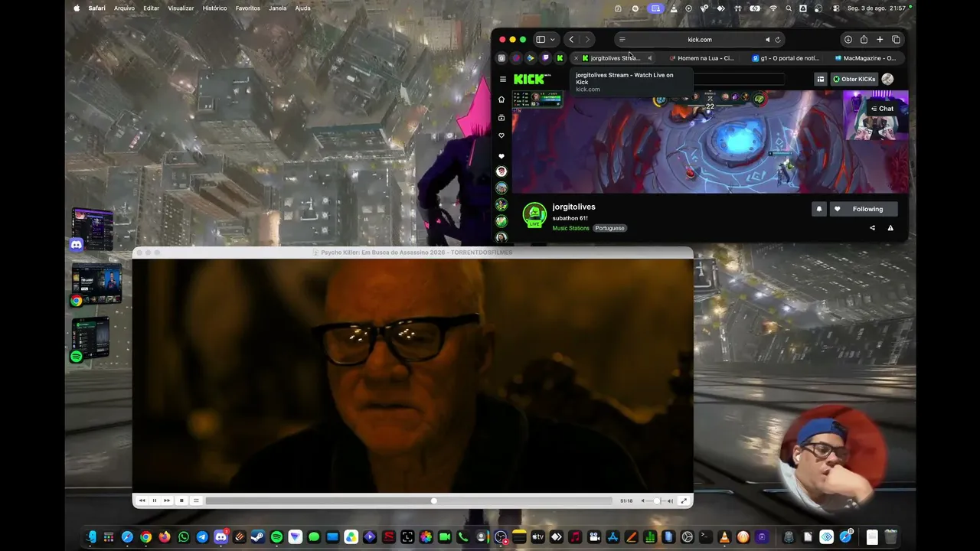Click the Safari address bar showing kick.com
This screenshot has width=980, height=551.
tap(700, 40)
